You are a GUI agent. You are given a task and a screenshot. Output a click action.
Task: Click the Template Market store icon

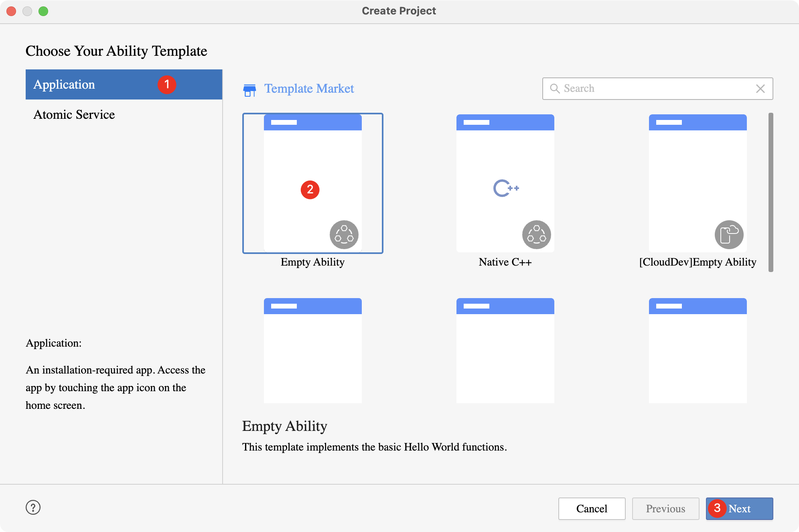[x=249, y=90]
